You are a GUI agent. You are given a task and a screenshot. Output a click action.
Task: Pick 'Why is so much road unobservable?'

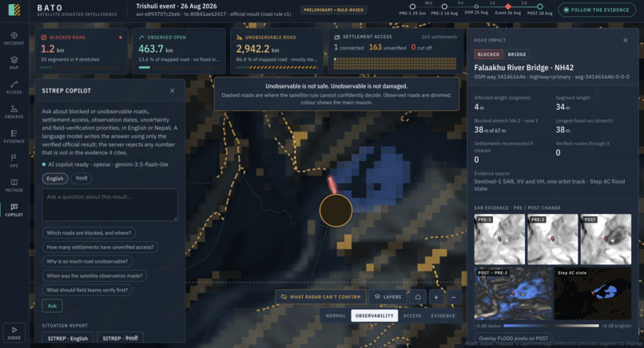pyautogui.click(x=87, y=262)
